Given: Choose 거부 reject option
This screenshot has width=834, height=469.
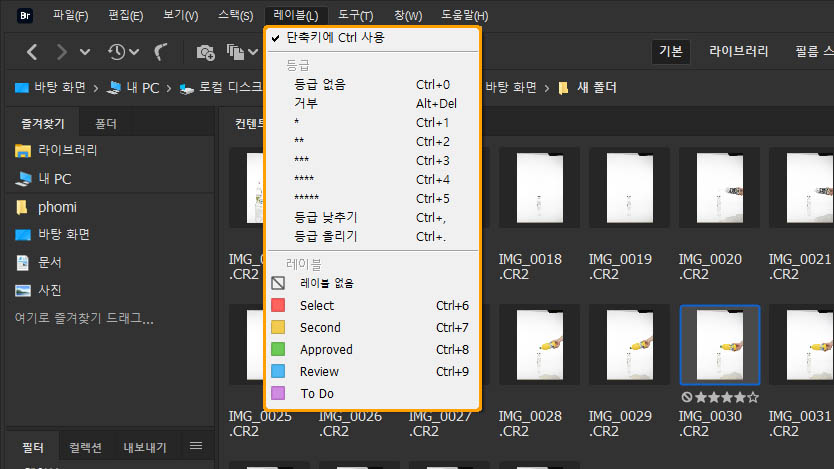Looking at the screenshot, I should 372,104.
